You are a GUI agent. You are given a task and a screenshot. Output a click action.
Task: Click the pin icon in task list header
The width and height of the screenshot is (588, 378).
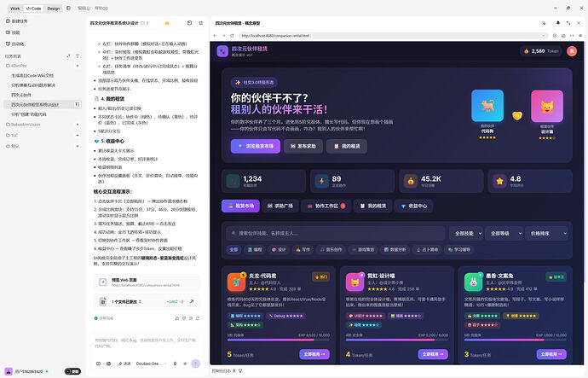[68, 56]
